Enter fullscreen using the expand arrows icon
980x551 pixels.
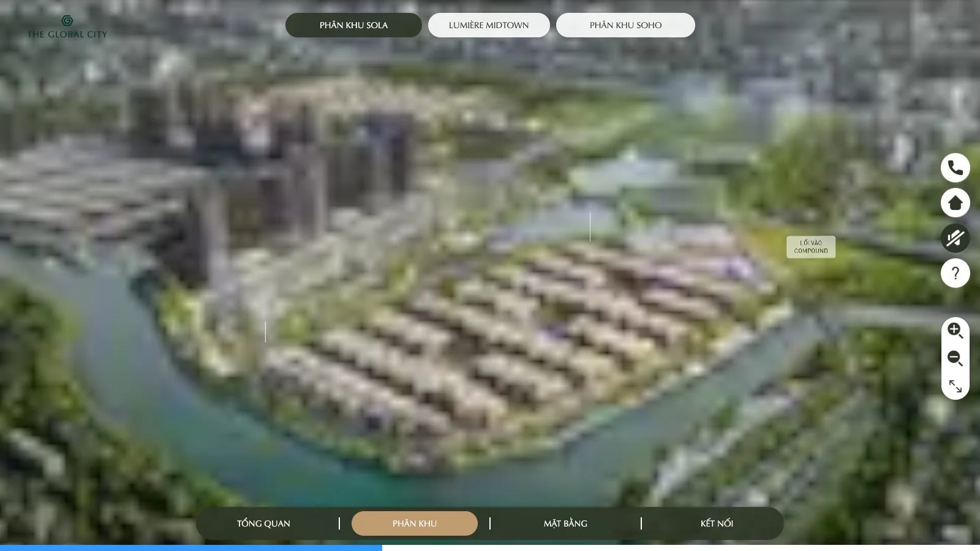955,386
